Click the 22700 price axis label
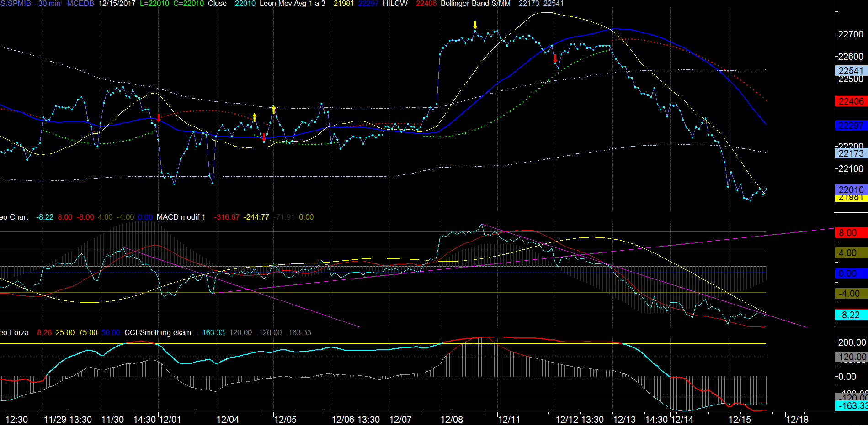868x426 pixels. [851, 34]
